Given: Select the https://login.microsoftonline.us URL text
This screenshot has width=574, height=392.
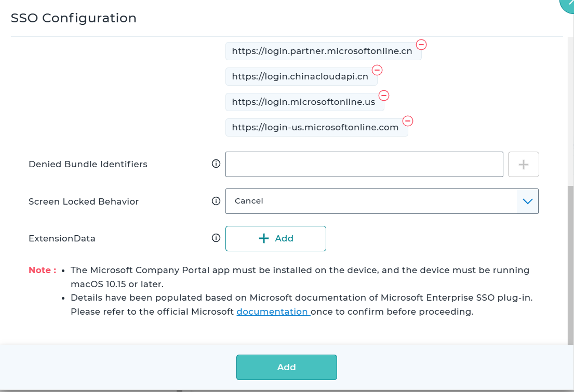Looking at the screenshot, I should [x=303, y=102].
